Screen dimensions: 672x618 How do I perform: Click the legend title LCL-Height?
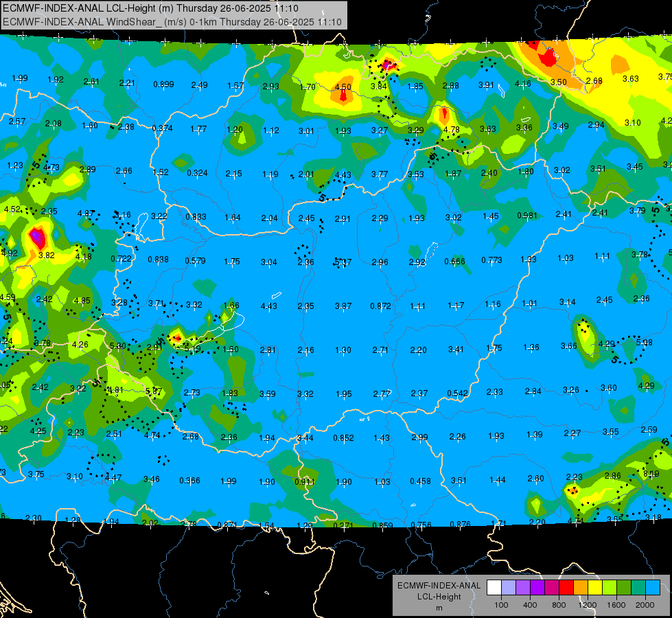click(x=439, y=597)
